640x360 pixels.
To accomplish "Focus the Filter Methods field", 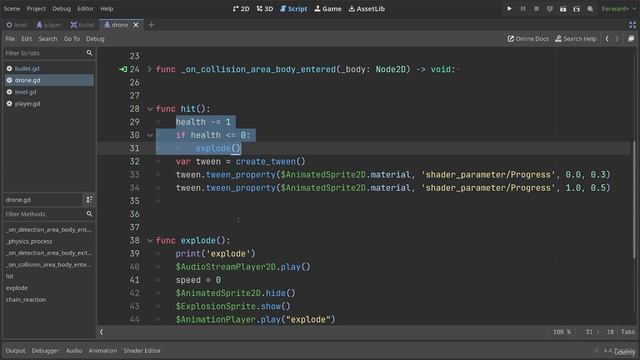I will click(49, 214).
